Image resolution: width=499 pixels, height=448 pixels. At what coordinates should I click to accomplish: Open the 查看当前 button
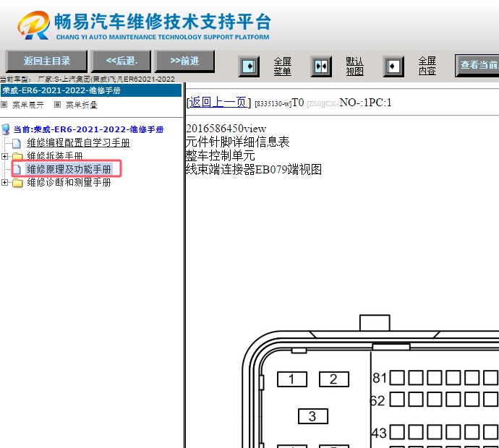coord(477,65)
